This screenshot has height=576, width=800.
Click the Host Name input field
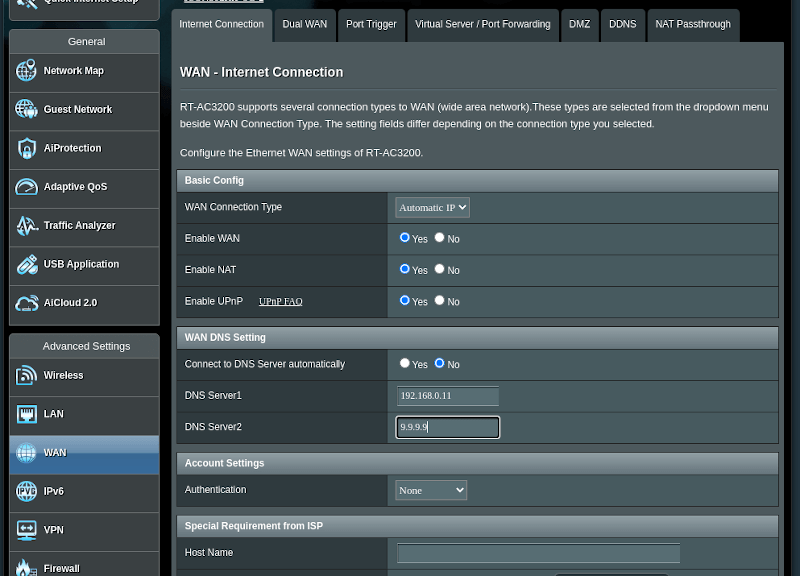click(x=538, y=553)
